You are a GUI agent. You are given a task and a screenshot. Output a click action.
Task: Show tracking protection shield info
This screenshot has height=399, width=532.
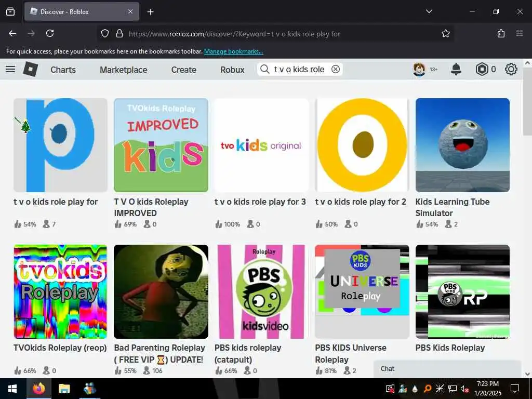click(105, 33)
